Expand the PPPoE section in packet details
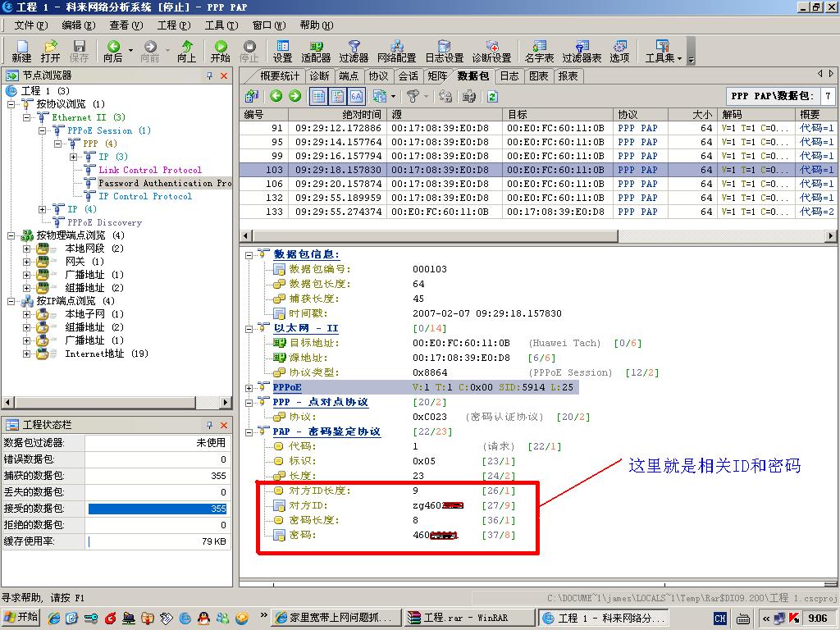The height and width of the screenshot is (630, 840). click(x=249, y=387)
